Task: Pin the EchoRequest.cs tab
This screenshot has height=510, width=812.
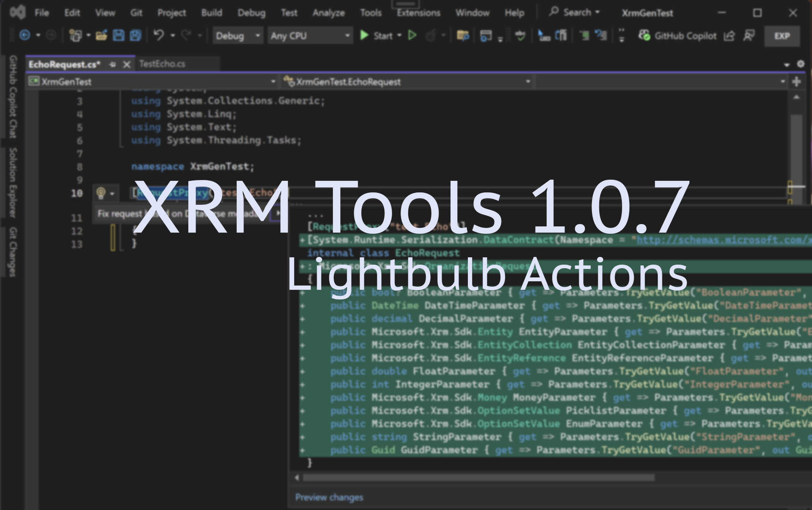Action: click(113, 65)
